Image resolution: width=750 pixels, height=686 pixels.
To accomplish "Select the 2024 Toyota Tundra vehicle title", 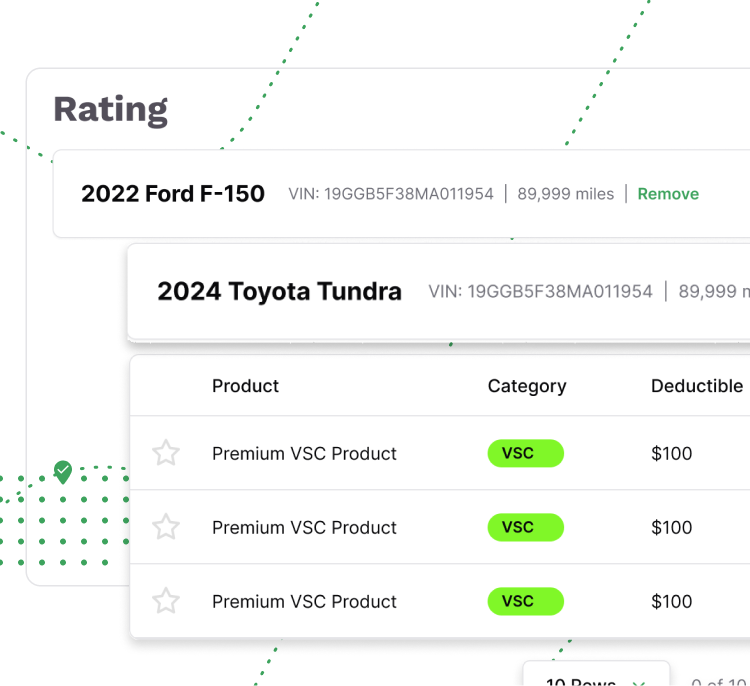I will click(x=279, y=292).
